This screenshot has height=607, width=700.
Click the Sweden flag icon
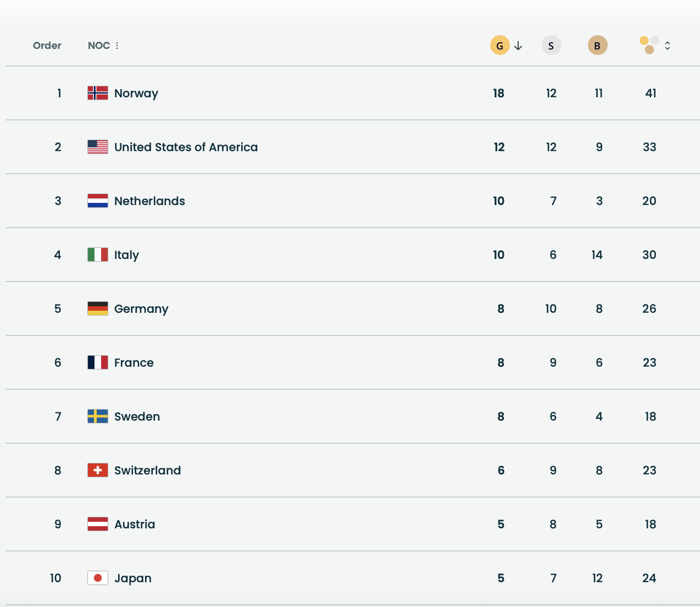coord(98,416)
